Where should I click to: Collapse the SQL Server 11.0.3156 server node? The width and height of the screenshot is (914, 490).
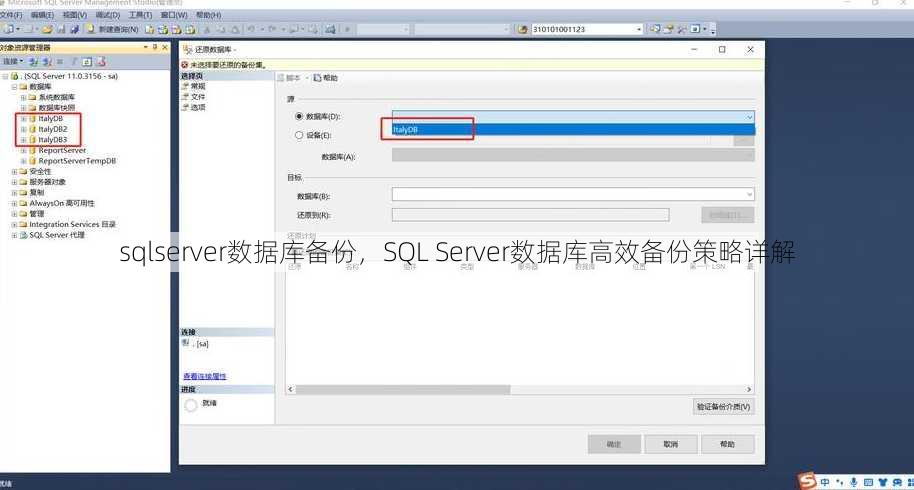5,76
